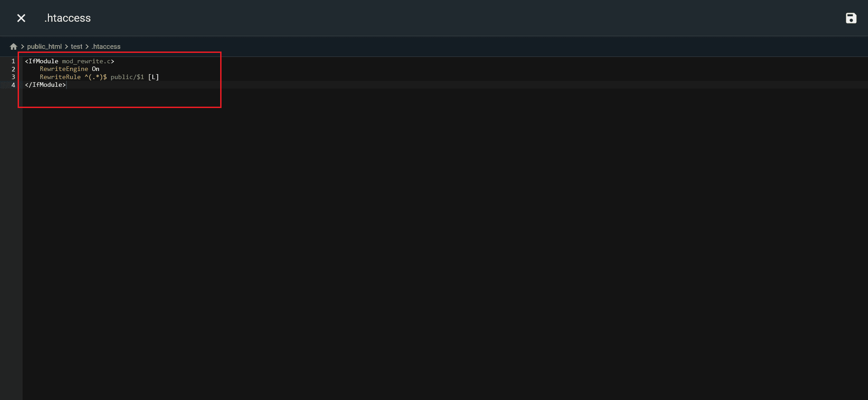
Task: Click the [L] flag in the rewrite rule
Action: (x=154, y=77)
